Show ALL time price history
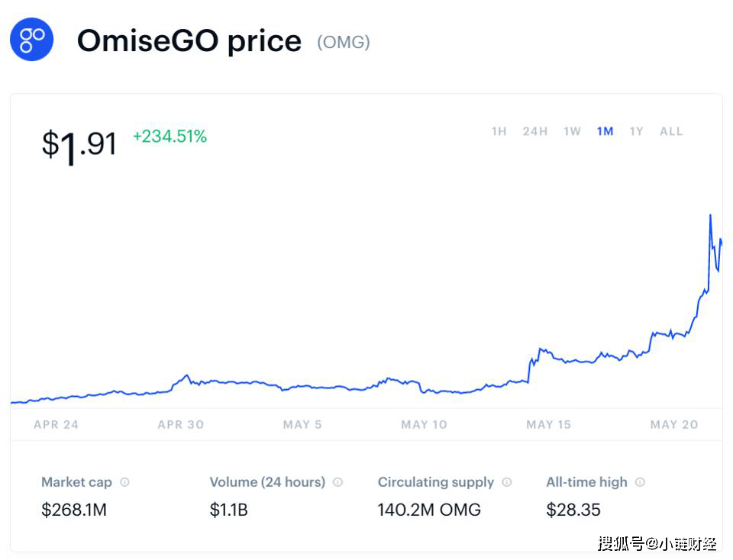Viewport: 733px width, 560px height. 671,131
